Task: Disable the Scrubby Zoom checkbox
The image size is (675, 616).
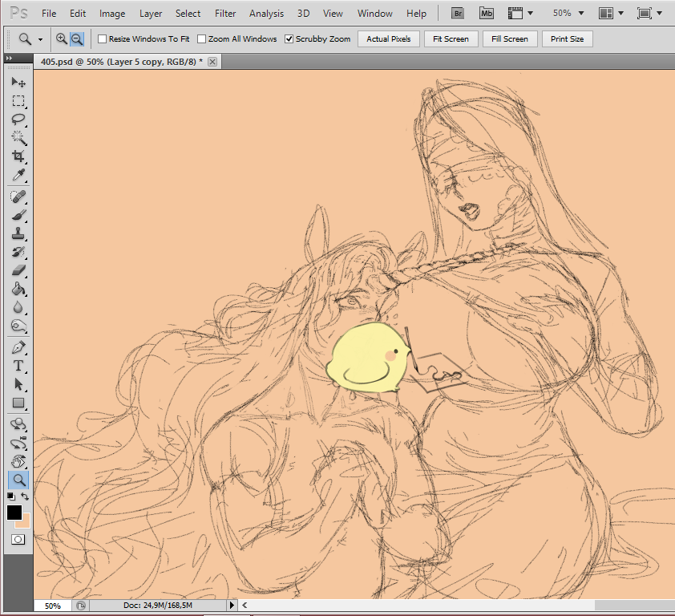Action: [x=289, y=39]
